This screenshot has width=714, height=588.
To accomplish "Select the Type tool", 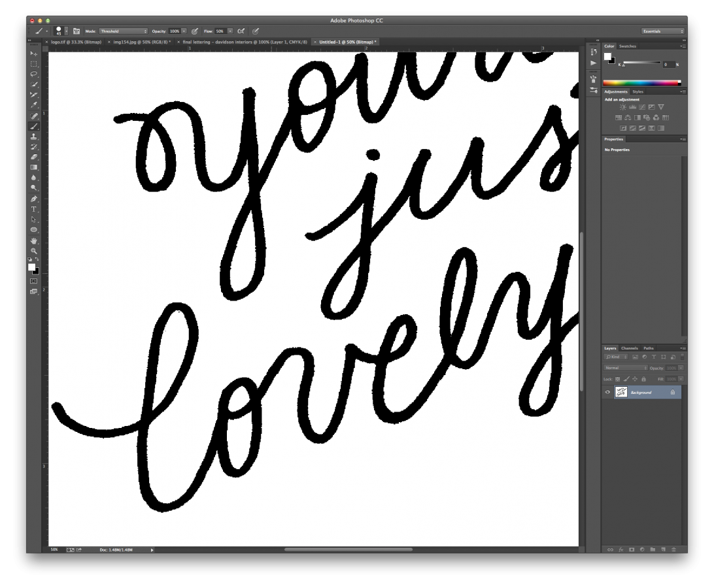I will (x=33, y=208).
